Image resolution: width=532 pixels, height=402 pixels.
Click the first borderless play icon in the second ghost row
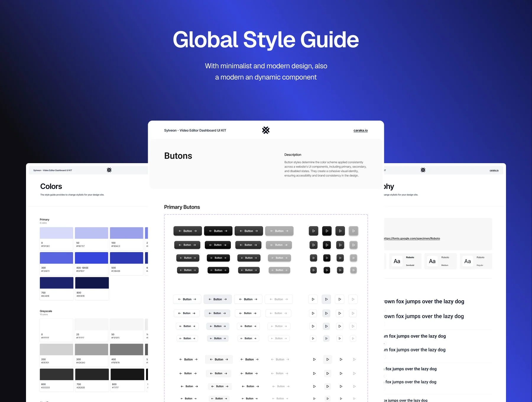[x=314, y=374]
